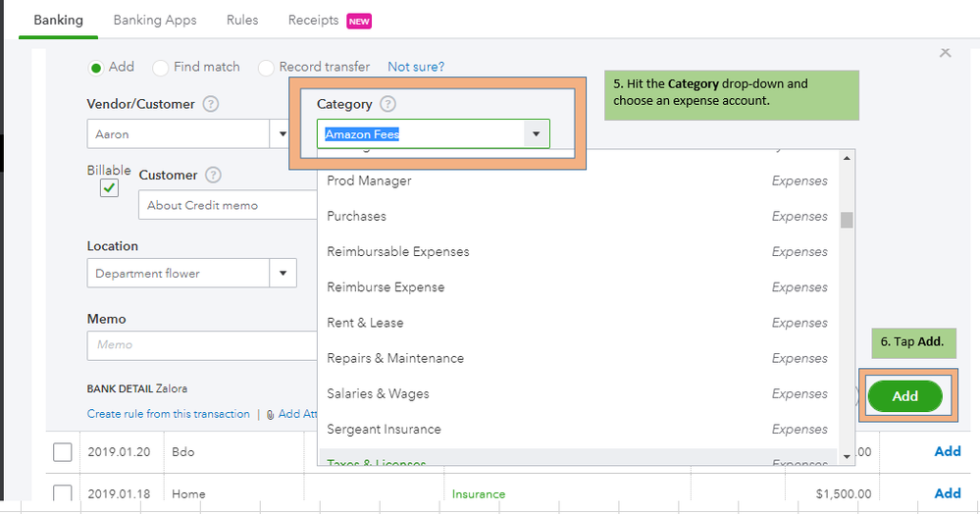Viewport: 980px width, 514px height.
Task: Switch to the Banking Apps tab
Action: 154,20
